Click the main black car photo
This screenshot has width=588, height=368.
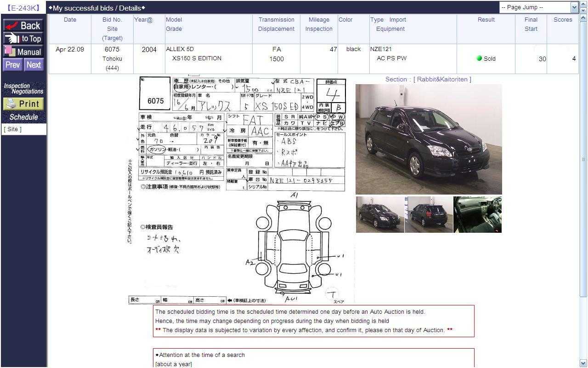[429, 139]
